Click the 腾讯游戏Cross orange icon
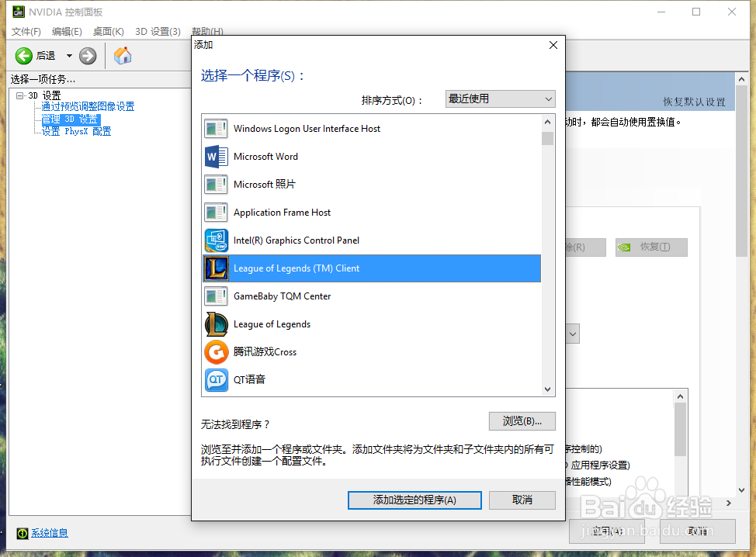Image resolution: width=756 pixels, height=557 pixels. click(x=216, y=352)
